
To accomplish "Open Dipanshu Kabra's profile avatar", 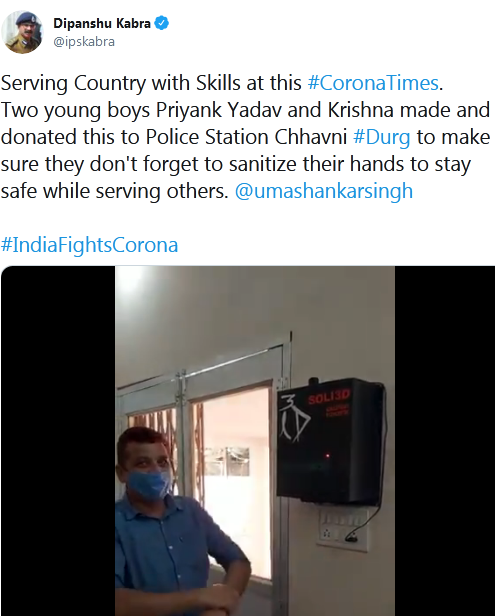I will click(x=22, y=32).
